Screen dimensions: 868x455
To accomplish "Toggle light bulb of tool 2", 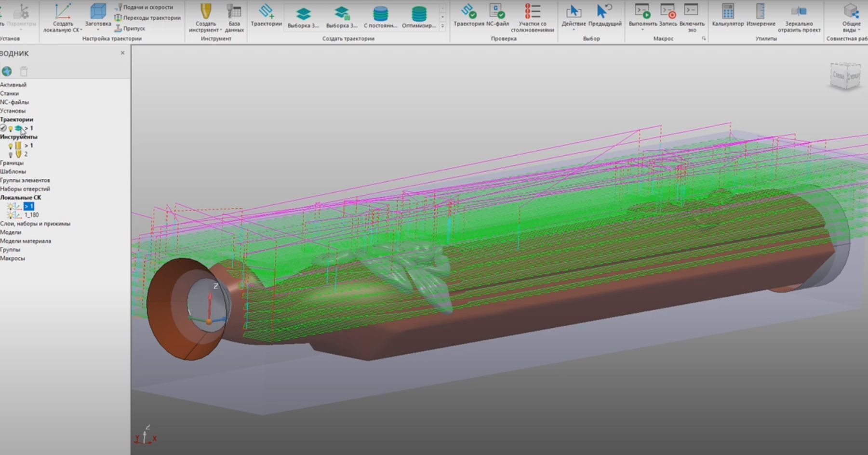I will tap(10, 155).
